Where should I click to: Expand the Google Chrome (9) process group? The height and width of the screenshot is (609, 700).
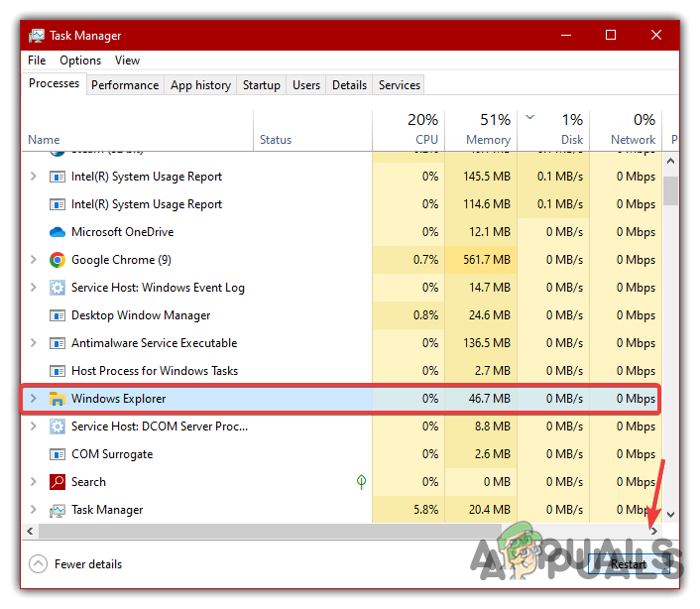[34, 260]
